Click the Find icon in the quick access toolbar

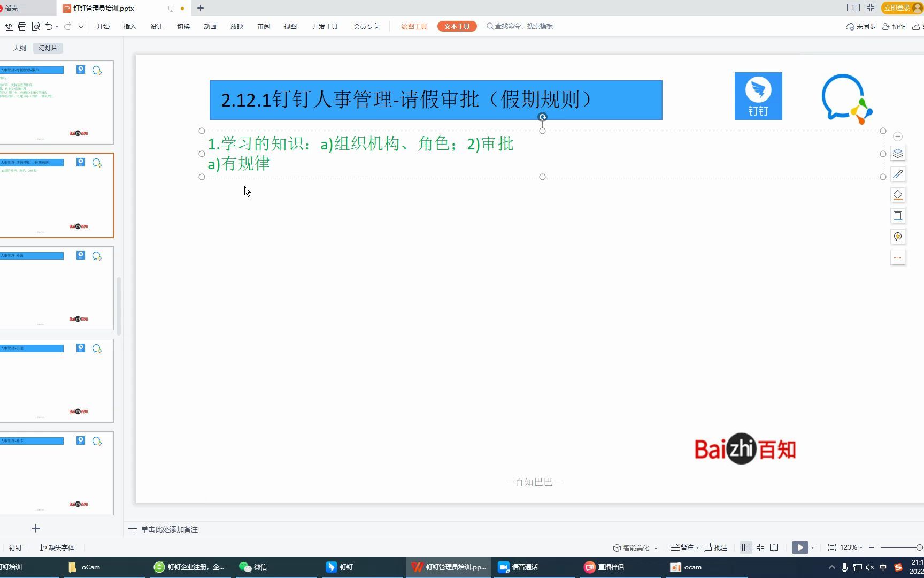36,26
